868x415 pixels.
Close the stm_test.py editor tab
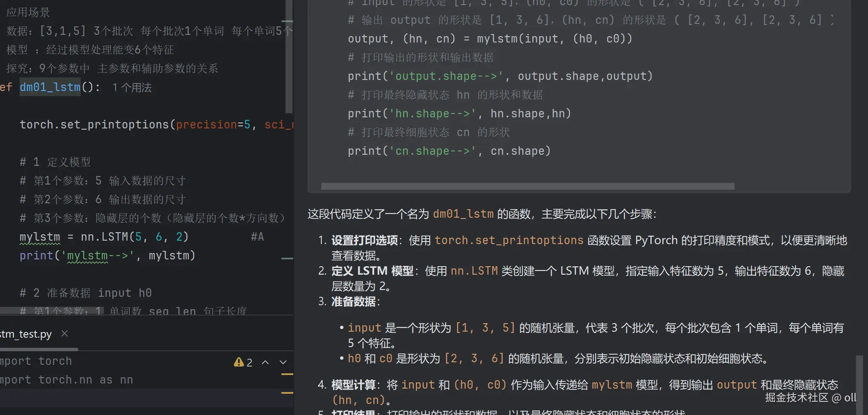(x=65, y=334)
